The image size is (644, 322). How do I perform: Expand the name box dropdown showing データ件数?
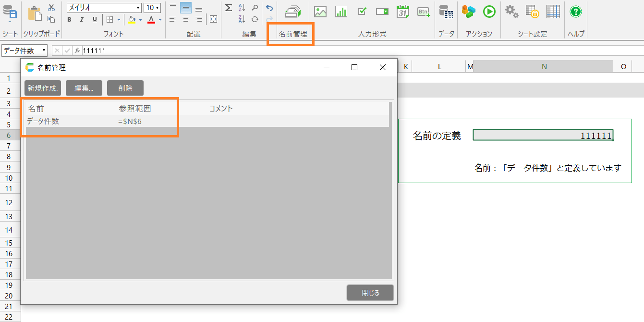tap(44, 50)
